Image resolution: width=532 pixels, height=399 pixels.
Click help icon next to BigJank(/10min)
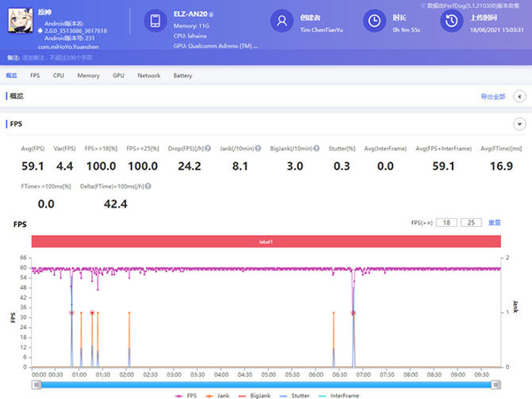point(317,148)
